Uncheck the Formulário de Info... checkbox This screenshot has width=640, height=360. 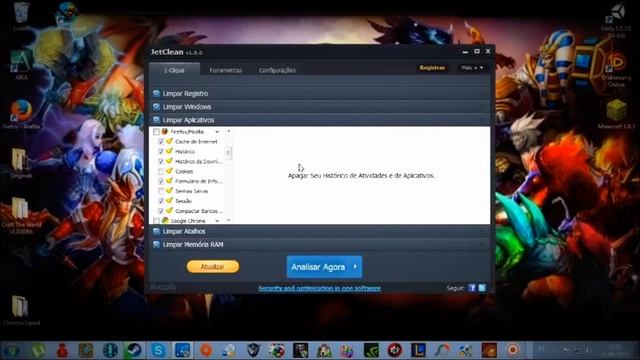pos(161,181)
